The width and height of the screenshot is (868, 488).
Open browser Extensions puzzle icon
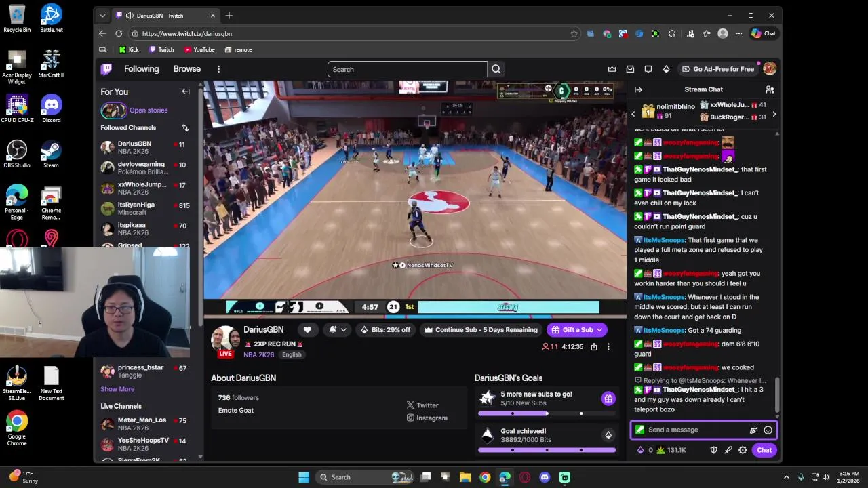(x=672, y=33)
